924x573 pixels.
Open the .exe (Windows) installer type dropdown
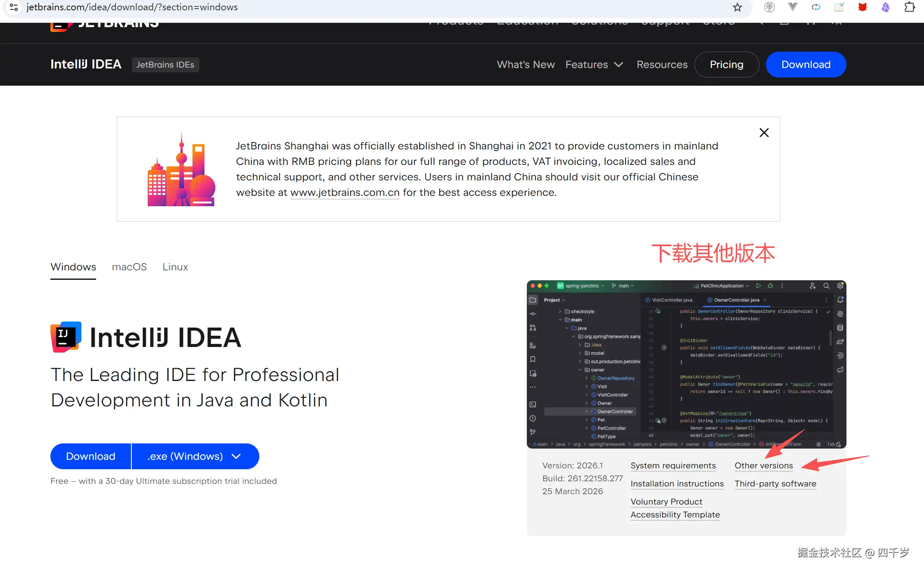pyautogui.click(x=195, y=456)
